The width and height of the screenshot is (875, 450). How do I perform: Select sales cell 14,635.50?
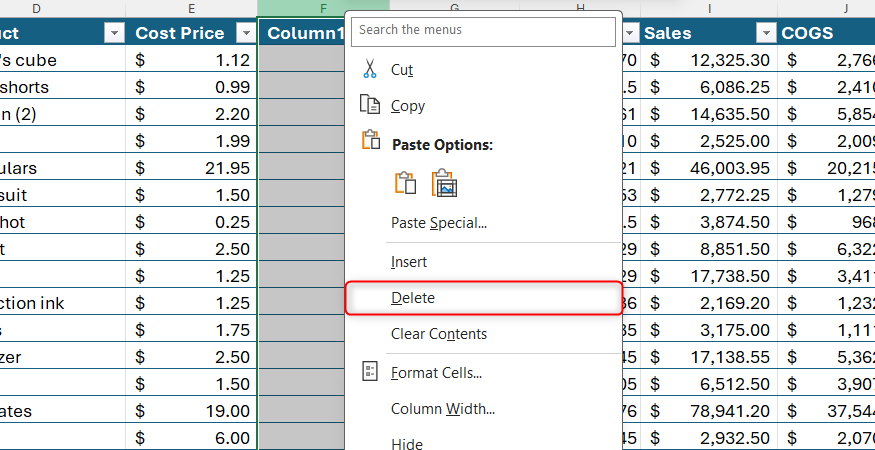point(709,114)
